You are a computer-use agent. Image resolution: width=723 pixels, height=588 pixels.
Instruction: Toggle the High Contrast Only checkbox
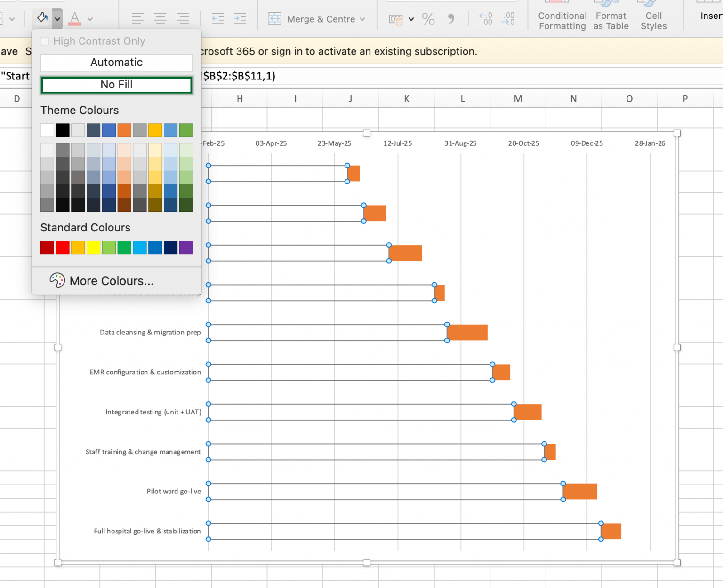click(45, 41)
